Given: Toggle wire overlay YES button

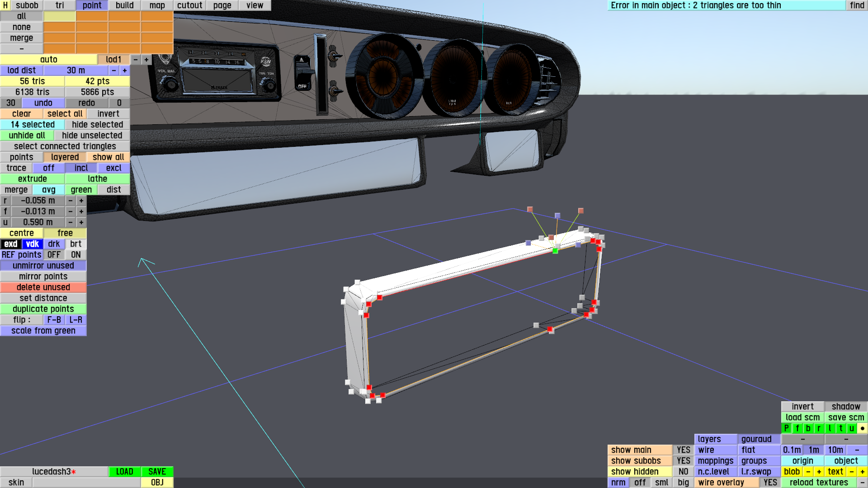Looking at the screenshot, I should pos(770,483).
